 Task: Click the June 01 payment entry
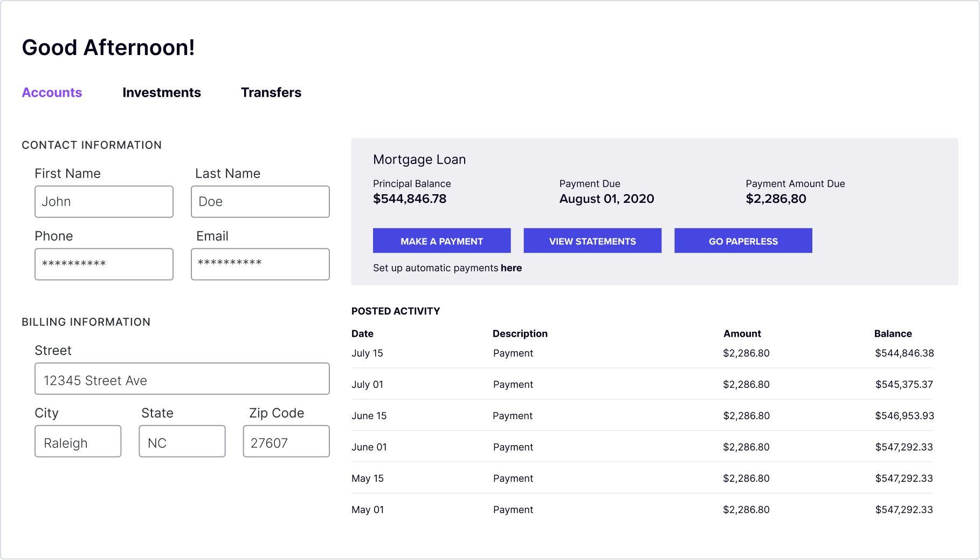[642, 447]
